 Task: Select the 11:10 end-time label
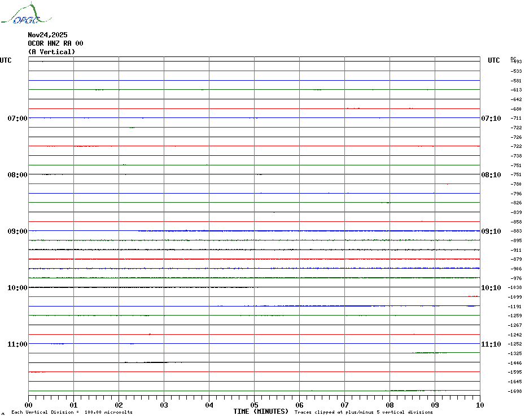[491, 344]
